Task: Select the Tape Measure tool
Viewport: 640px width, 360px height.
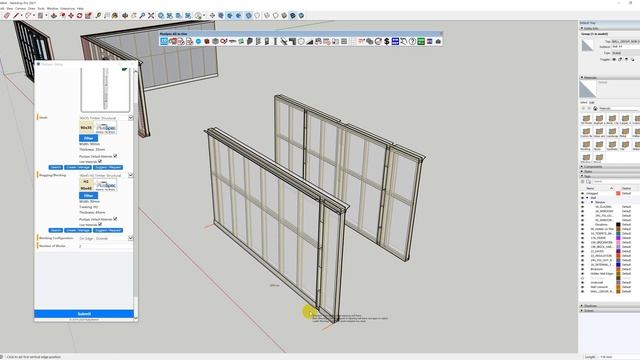Action: click(98, 16)
